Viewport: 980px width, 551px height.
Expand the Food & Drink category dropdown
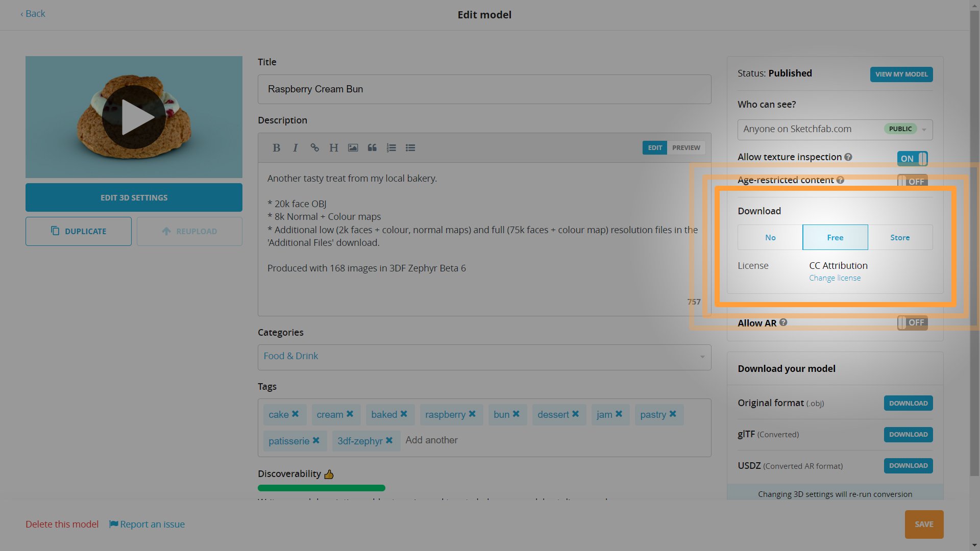coord(484,357)
